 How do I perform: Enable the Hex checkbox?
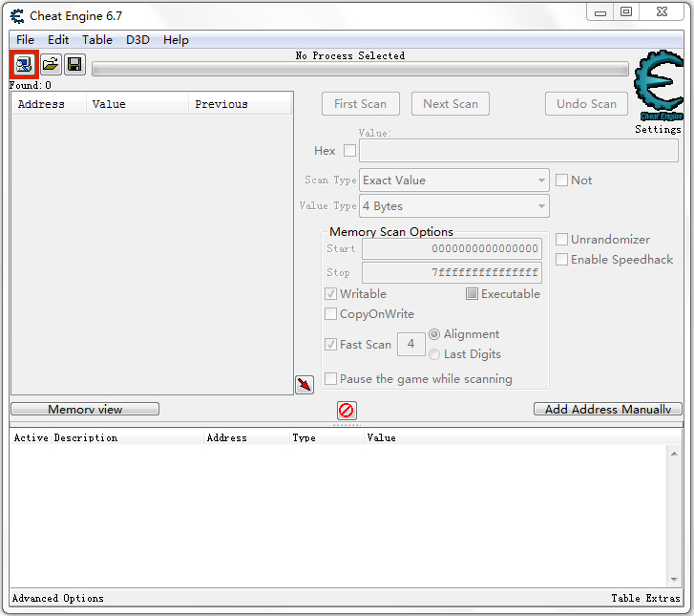click(x=349, y=151)
